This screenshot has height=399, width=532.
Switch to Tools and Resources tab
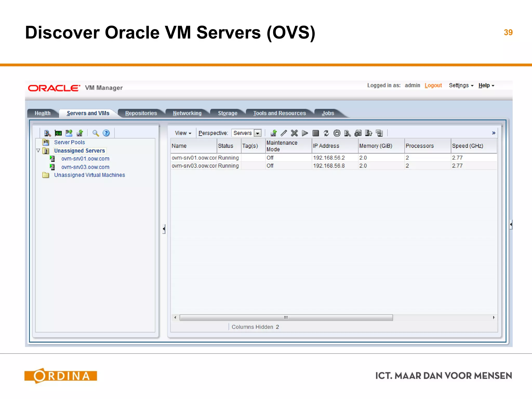[280, 113]
